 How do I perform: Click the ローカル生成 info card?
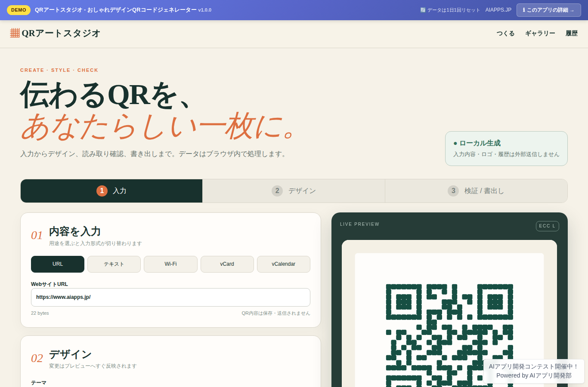506,148
